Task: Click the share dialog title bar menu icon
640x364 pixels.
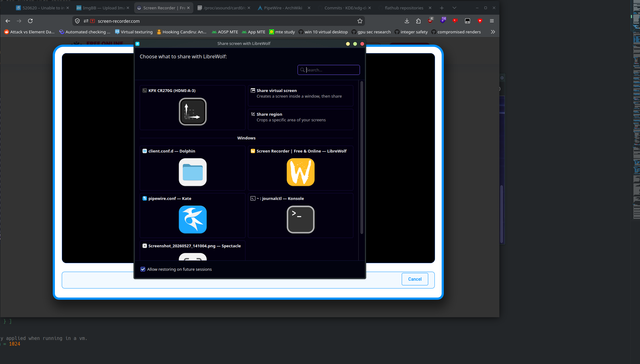Action: point(138,44)
